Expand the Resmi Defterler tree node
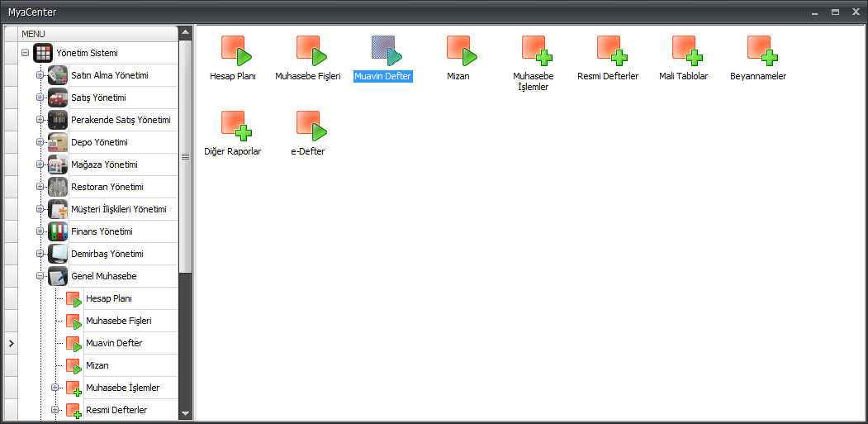Image resolution: width=868 pixels, height=424 pixels. [x=55, y=410]
